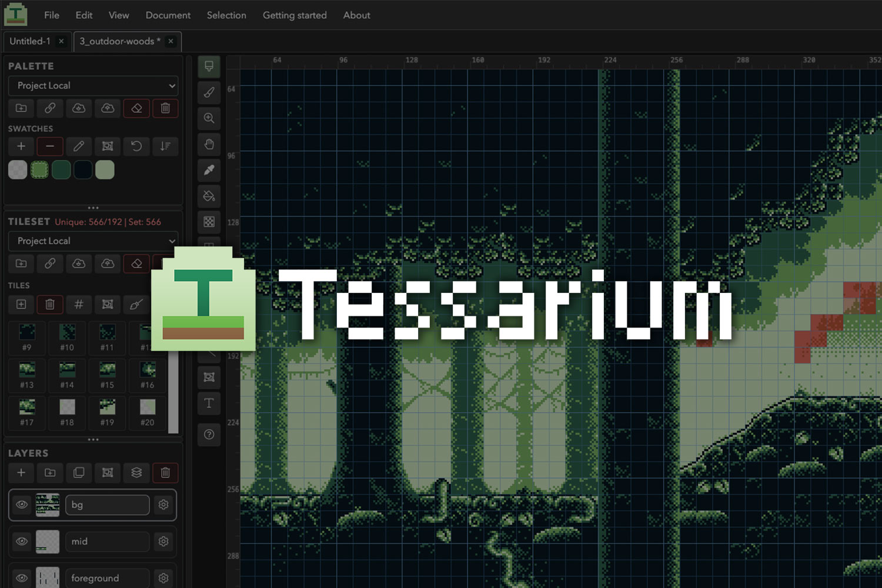
Task: Open the Selection menu
Action: 226,15
